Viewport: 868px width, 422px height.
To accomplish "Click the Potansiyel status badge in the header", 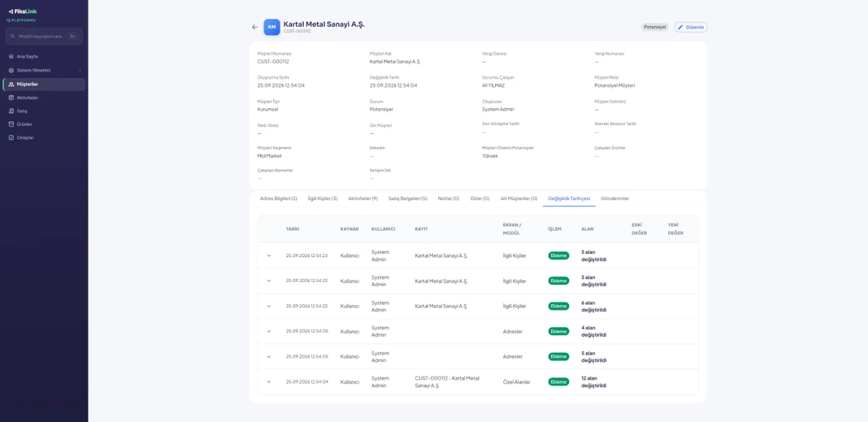I will point(655,27).
